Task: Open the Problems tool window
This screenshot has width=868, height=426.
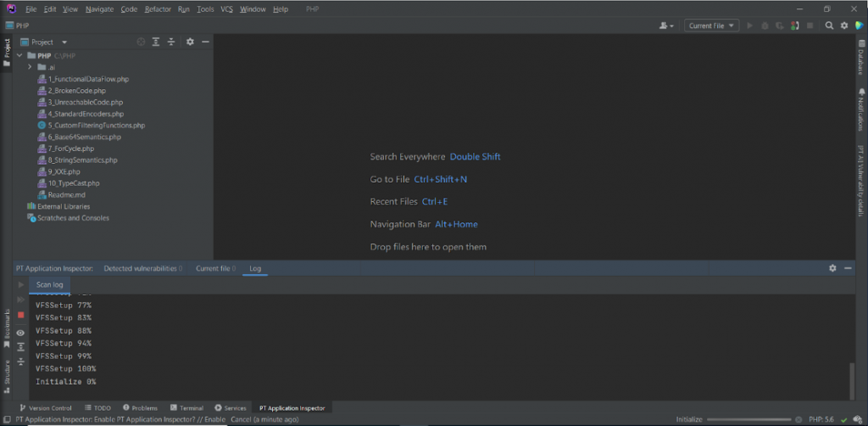Action: 140,407
